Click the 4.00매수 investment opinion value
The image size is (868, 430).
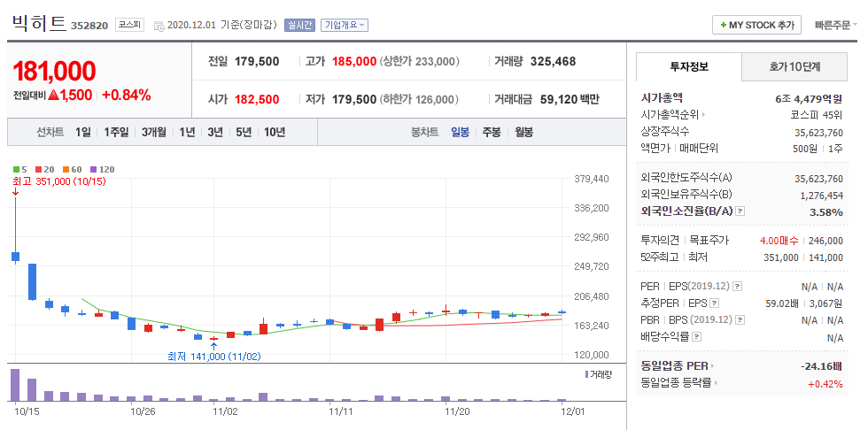779,241
